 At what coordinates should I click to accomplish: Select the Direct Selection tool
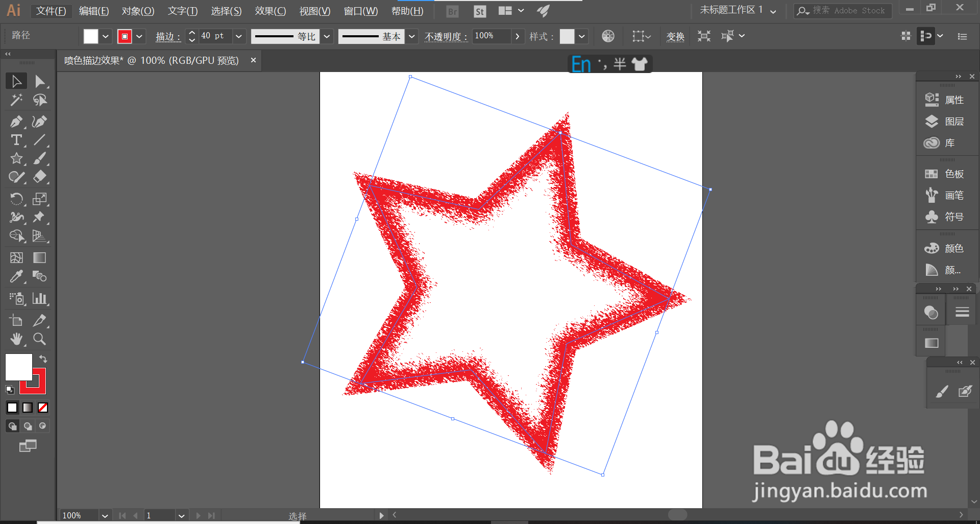pos(40,81)
